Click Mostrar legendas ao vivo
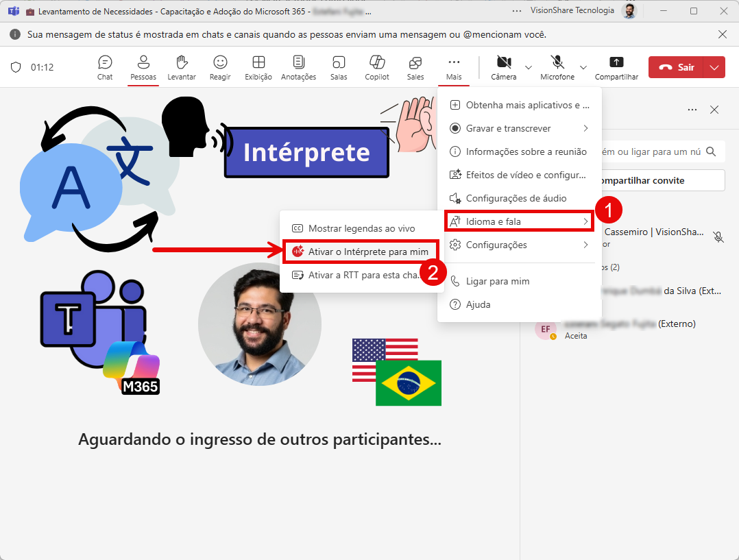This screenshot has width=739, height=560. [361, 229]
